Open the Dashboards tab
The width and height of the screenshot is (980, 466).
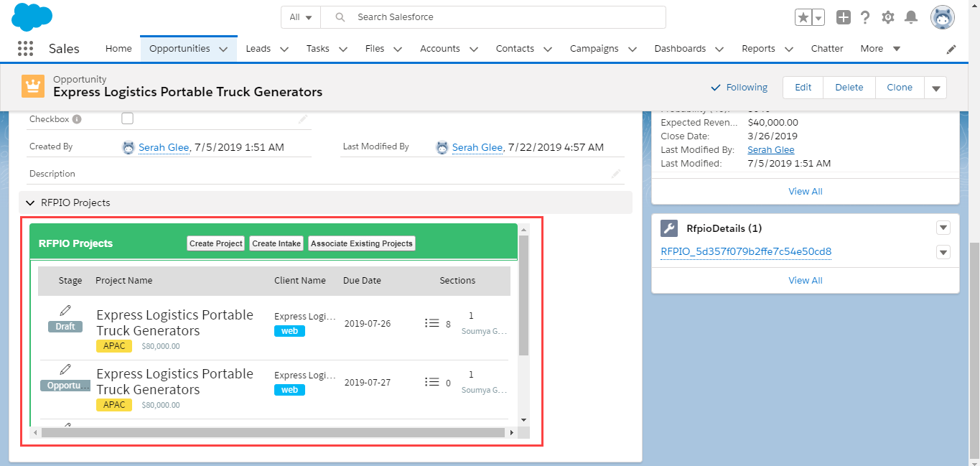coord(680,49)
